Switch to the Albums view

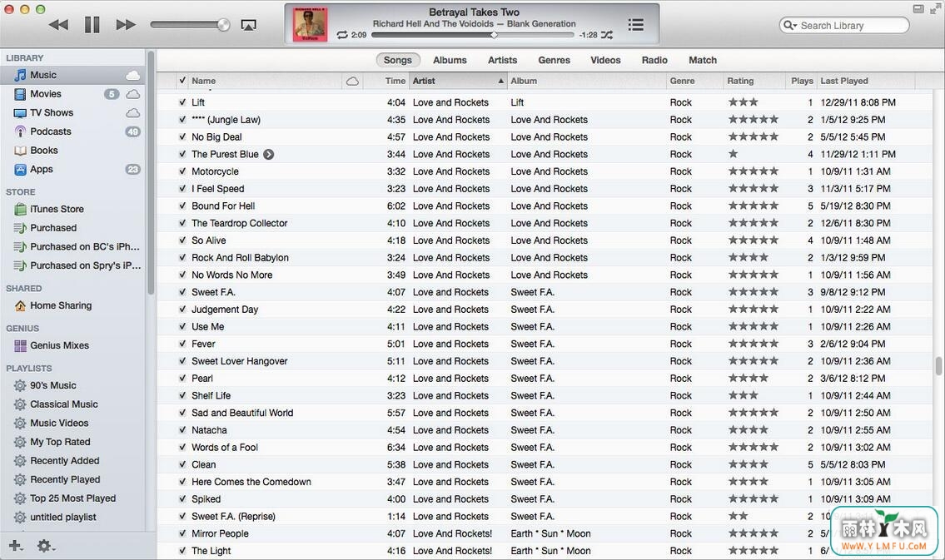pyautogui.click(x=450, y=60)
